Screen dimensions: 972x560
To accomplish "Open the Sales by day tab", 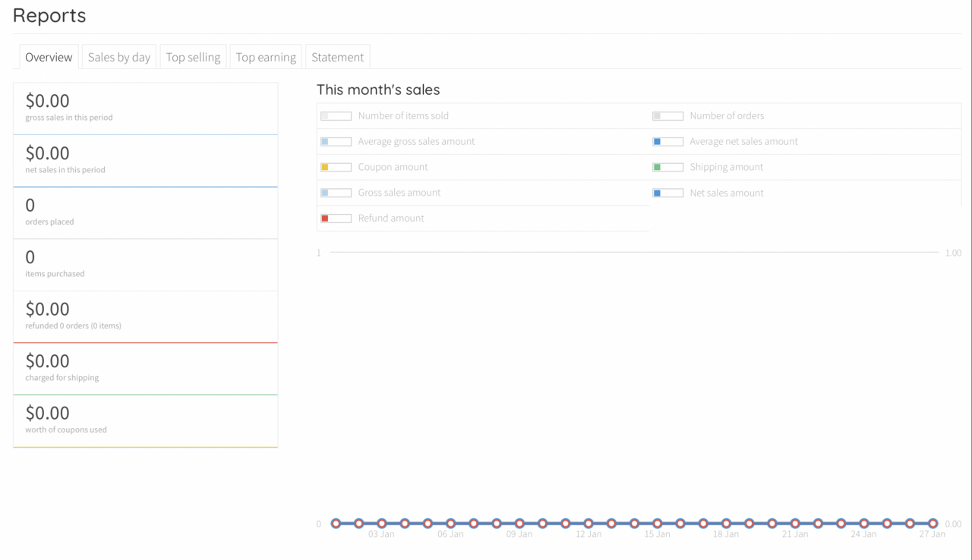I will 119,57.
